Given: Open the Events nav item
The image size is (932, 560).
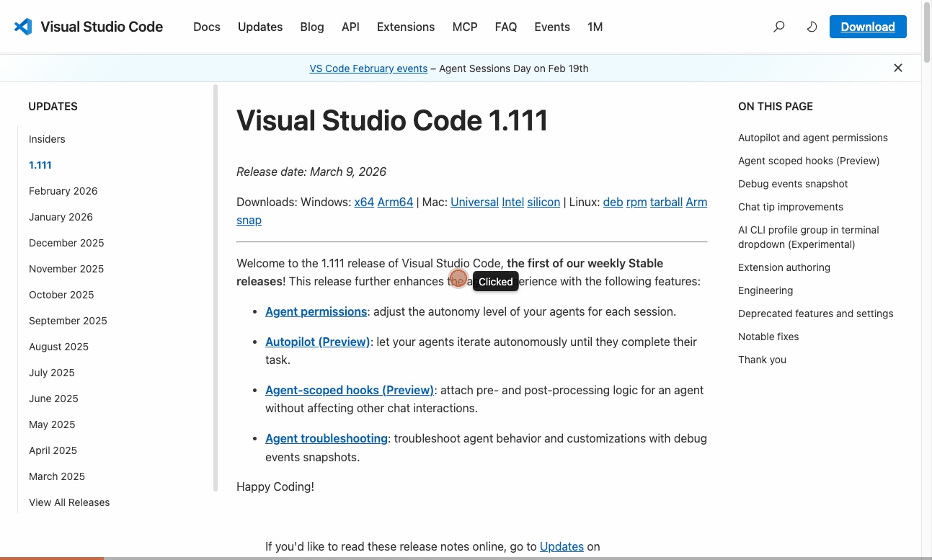Looking at the screenshot, I should [x=552, y=27].
